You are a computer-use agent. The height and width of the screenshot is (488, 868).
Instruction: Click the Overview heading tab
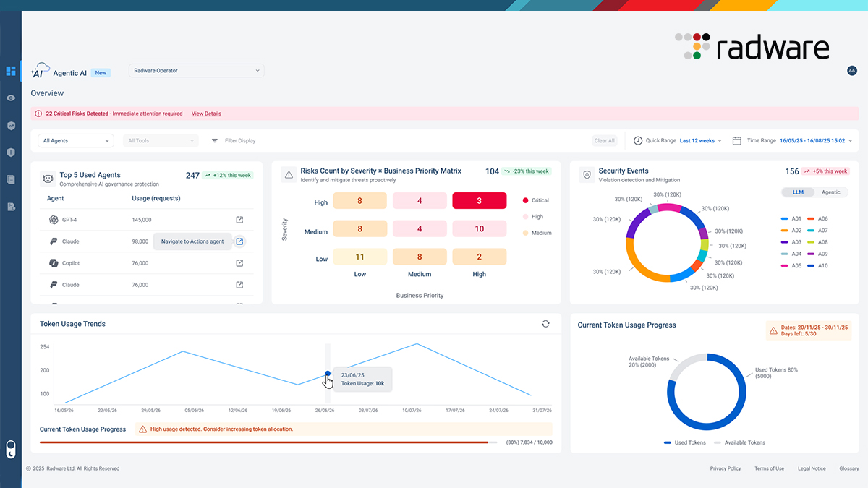coord(47,93)
